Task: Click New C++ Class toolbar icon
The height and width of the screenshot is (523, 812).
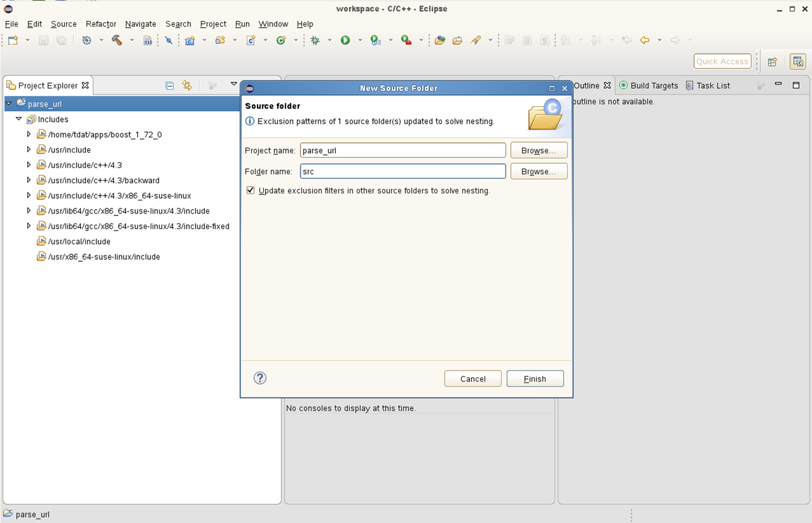Action: click(x=281, y=40)
